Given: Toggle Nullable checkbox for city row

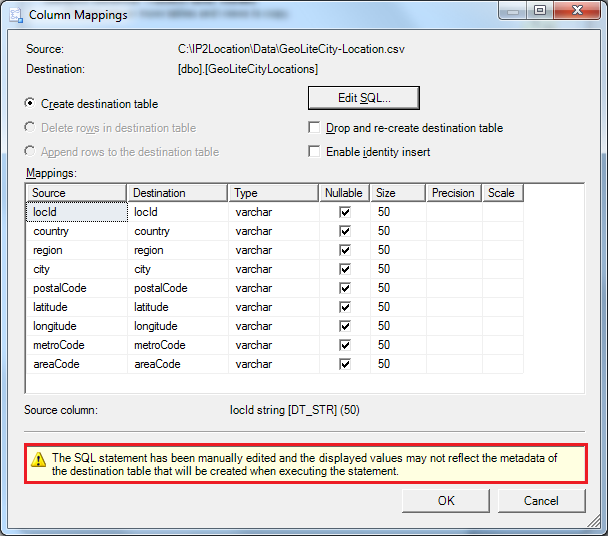Looking at the screenshot, I should pos(345,269).
